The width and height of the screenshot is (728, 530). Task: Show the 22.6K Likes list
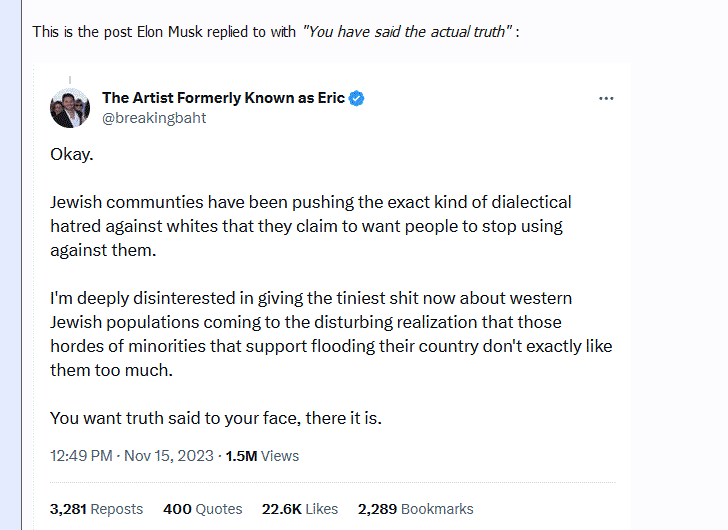tap(300, 509)
